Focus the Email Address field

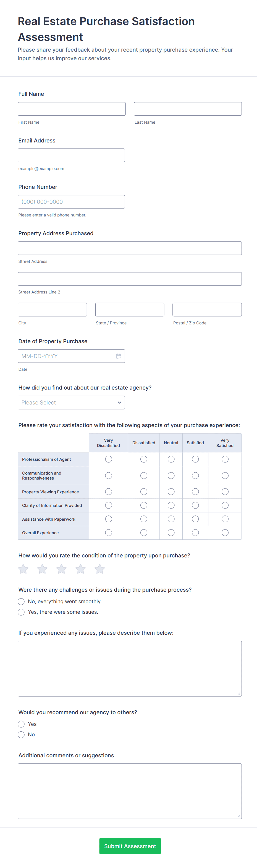[x=71, y=155]
